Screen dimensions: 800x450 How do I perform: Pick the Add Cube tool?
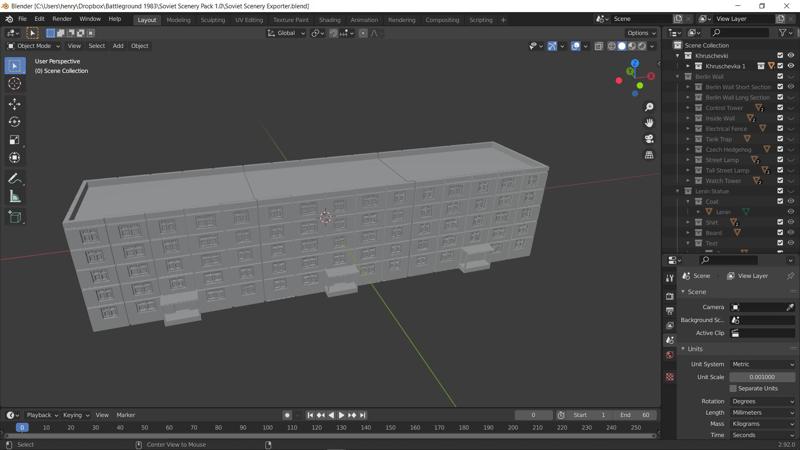[x=14, y=216]
